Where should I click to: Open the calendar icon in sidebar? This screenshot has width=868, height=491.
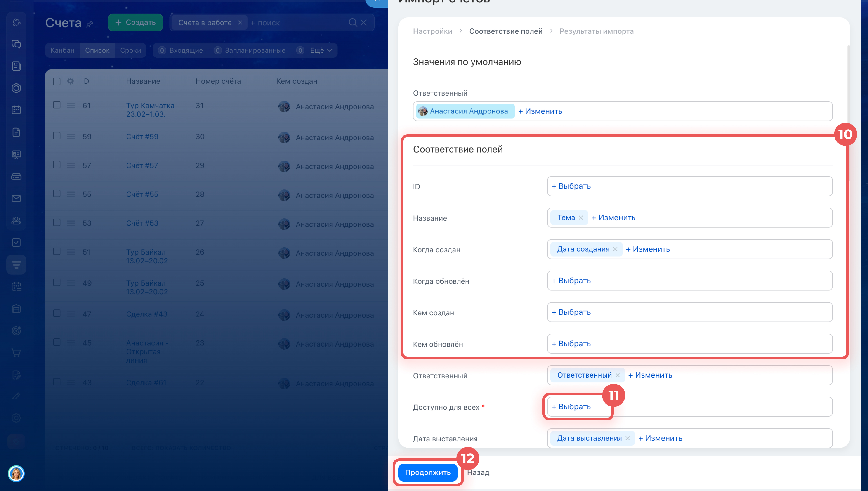tap(16, 110)
